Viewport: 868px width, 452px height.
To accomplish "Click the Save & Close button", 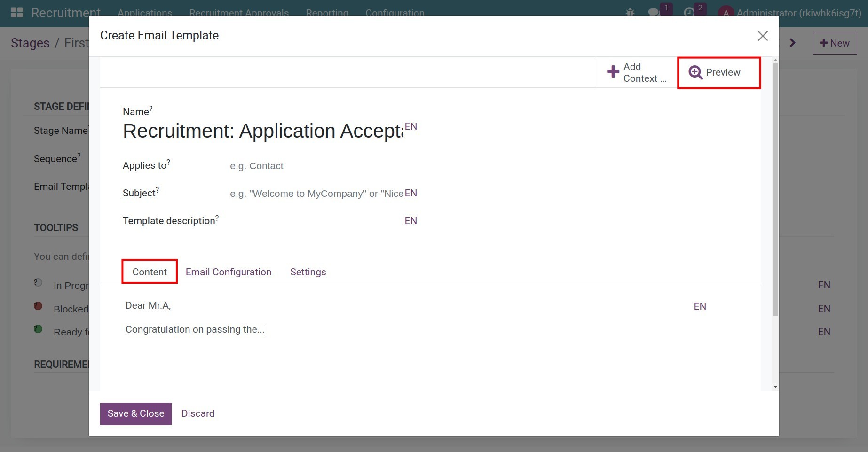I will click(x=135, y=413).
